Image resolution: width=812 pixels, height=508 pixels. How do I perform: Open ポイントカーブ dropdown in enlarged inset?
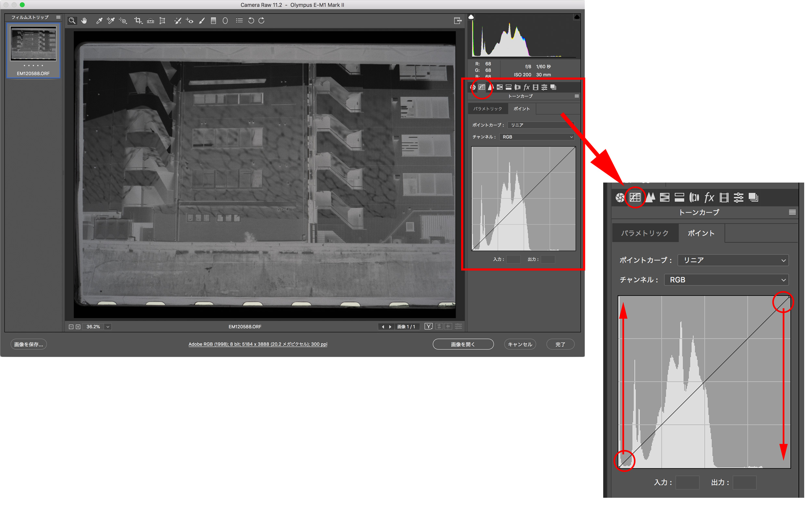click(x=733, y=260)
